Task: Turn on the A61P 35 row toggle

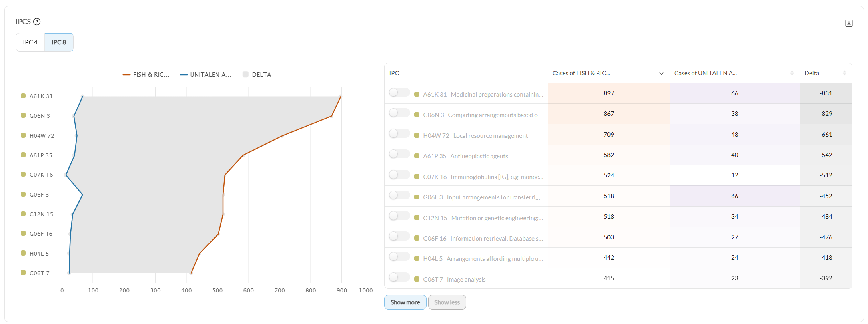Action: 399,154
